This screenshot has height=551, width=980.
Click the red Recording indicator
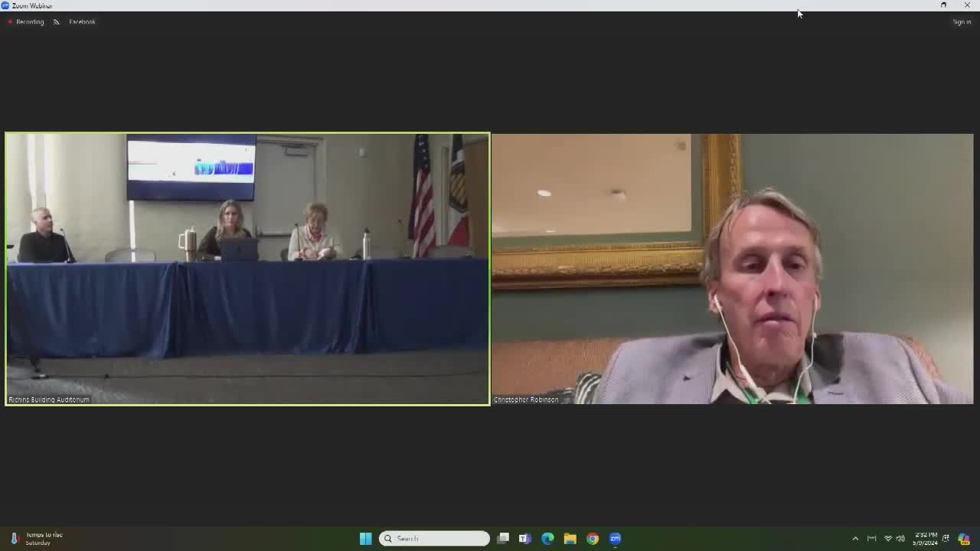[26, 21]
